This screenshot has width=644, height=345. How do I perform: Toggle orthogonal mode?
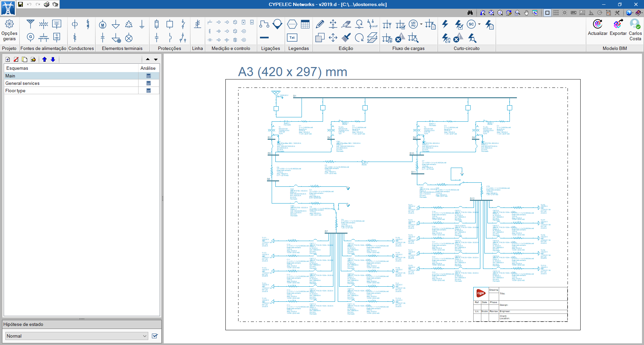591,13
